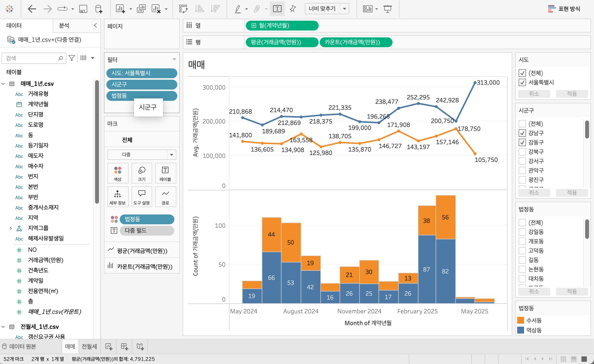Click the presentation mode icon

[x=387, y=9]
